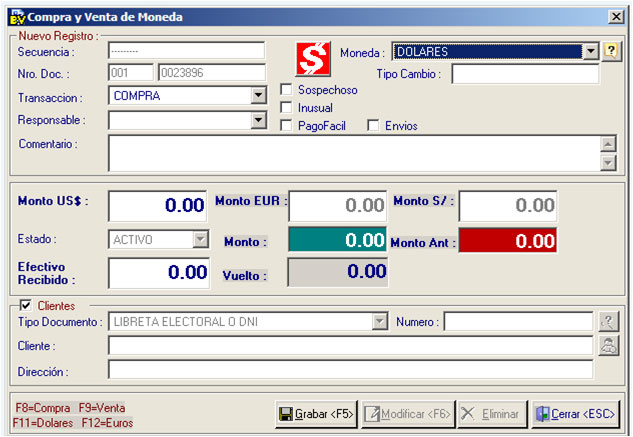Click the teal Monto total field
This screenshot has width=633, height=437.
coord(337,240)
